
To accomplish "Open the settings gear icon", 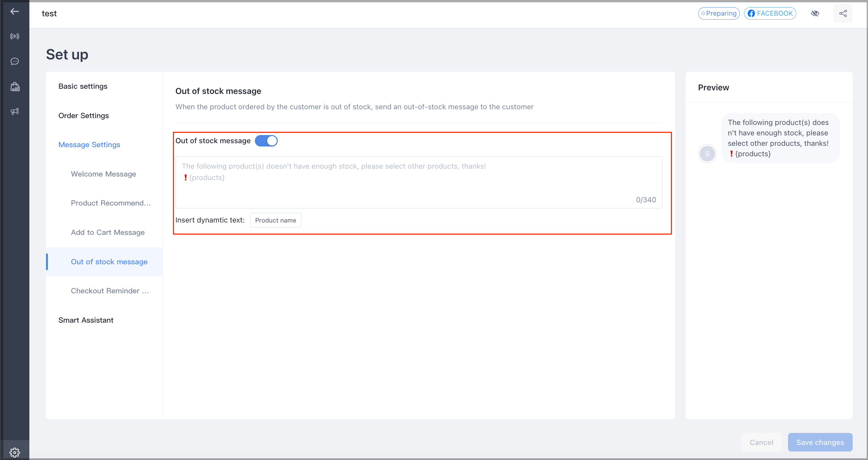I will coord(14,452).
